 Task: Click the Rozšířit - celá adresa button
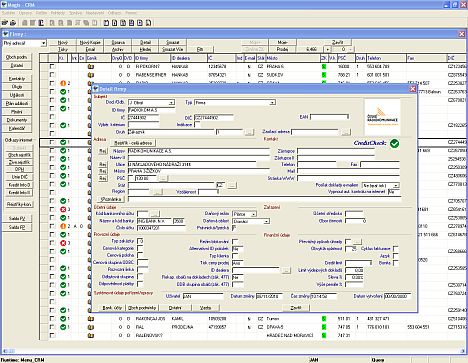point(133,143)
